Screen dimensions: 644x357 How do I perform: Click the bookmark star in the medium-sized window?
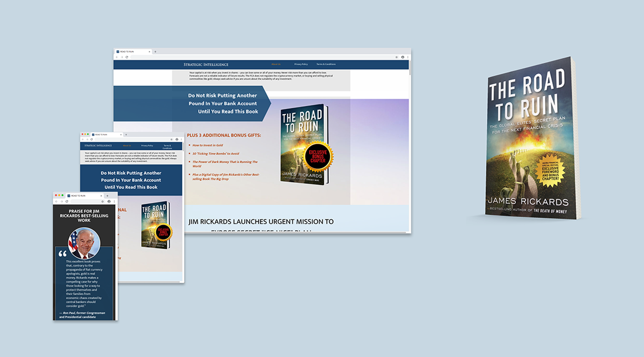(171, 139)
